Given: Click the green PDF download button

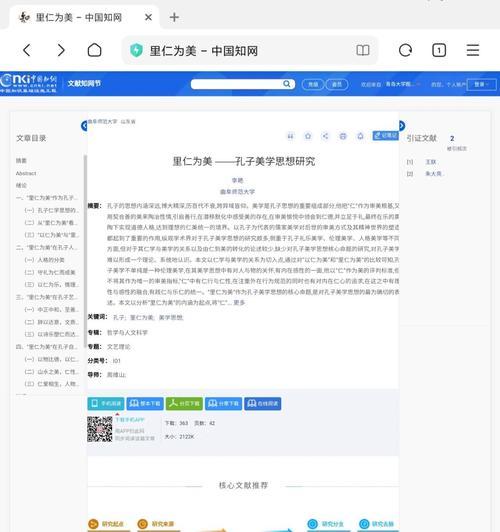Looking at the screenshot, I should 184,403.
